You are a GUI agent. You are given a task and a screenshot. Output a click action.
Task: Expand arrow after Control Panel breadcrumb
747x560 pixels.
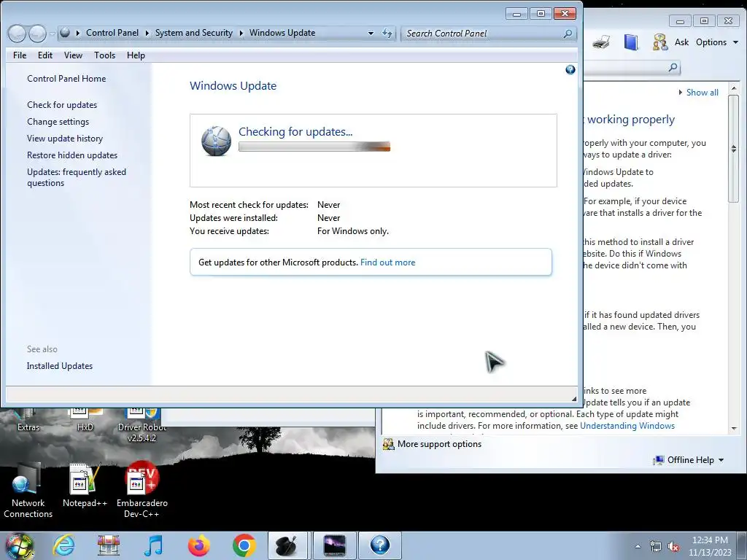point(147,33)
